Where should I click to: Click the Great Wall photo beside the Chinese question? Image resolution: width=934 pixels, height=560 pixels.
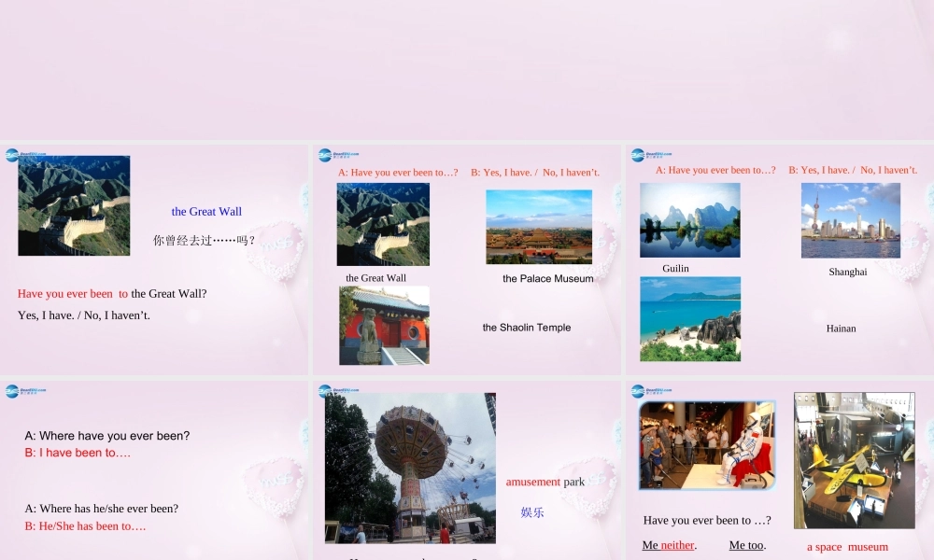(x=74, y=206)
